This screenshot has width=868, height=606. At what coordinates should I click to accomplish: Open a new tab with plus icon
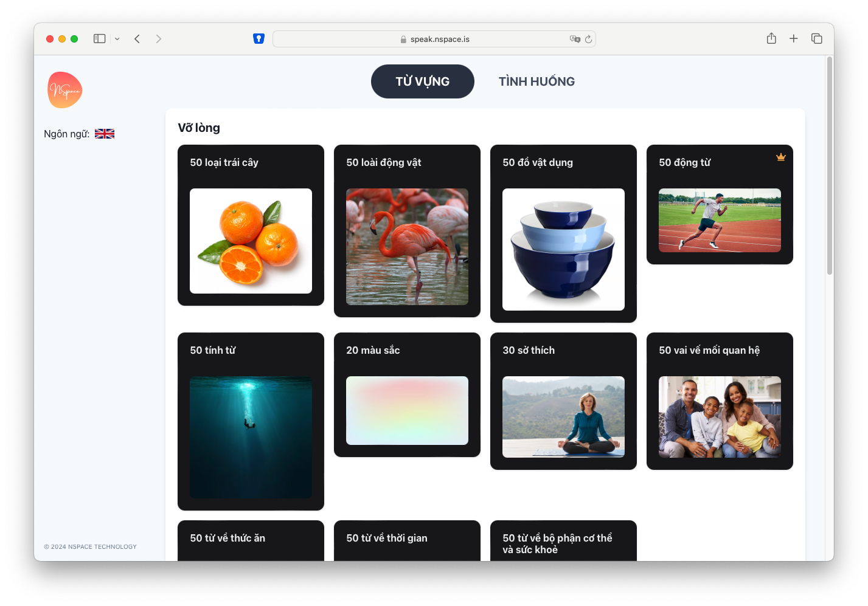click(x=794, y=39)
